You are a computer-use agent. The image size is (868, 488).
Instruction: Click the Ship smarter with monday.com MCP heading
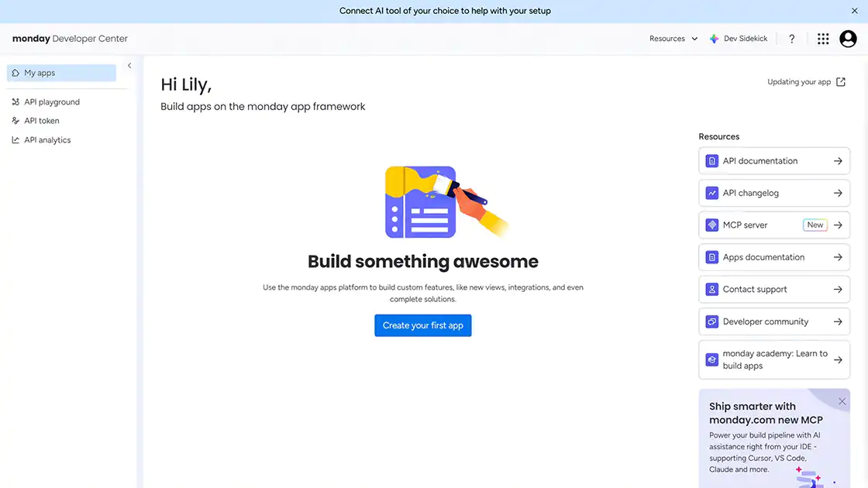tap(766, 414)
